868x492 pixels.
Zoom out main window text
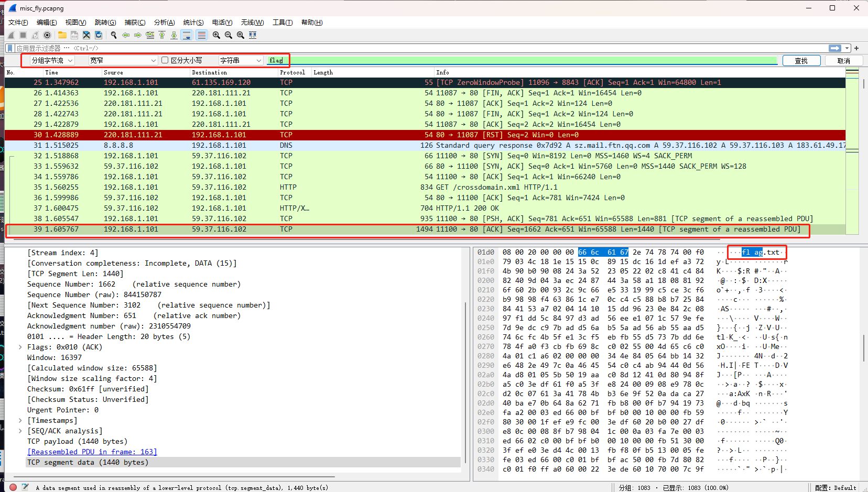pyautogui.click(x=229, y=35)
